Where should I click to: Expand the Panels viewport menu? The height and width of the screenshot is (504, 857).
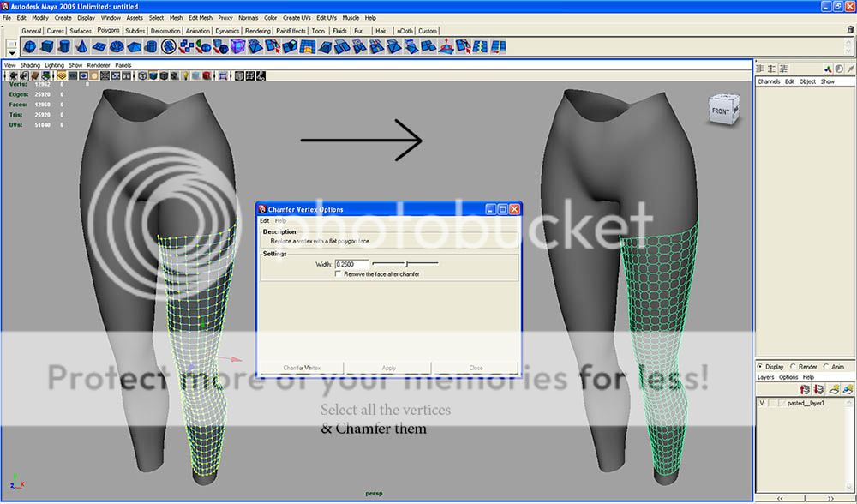click(x=123, y=65)
